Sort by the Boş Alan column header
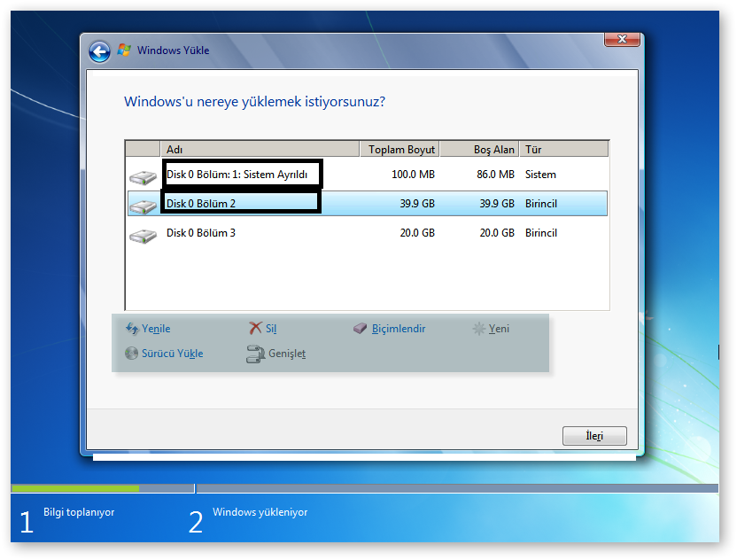 pos(479,149)
